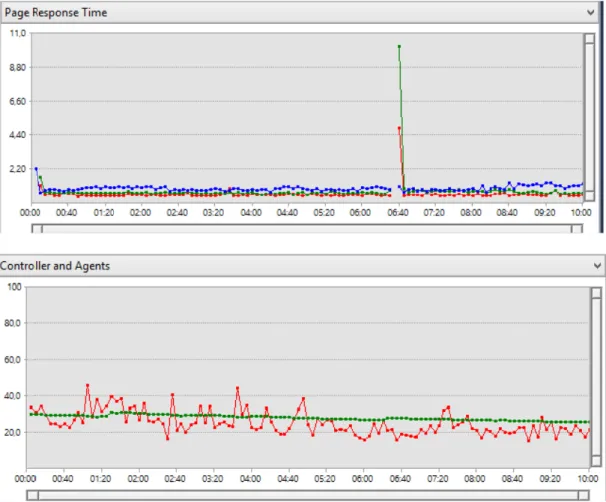Image resolution: width=606 pixels, height=502 pixels.
Task: Click left handle of Controller and Agents horizontal zoom bar
Action: [32, 495]
